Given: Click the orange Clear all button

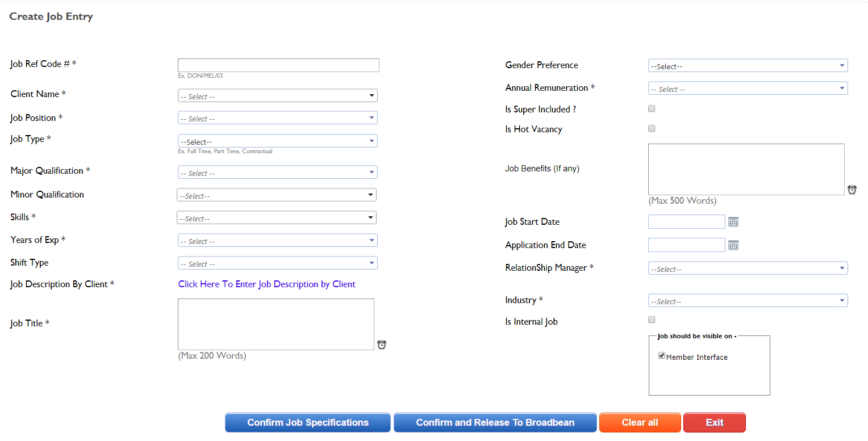Looking at the screenshot, I should 640,423.
